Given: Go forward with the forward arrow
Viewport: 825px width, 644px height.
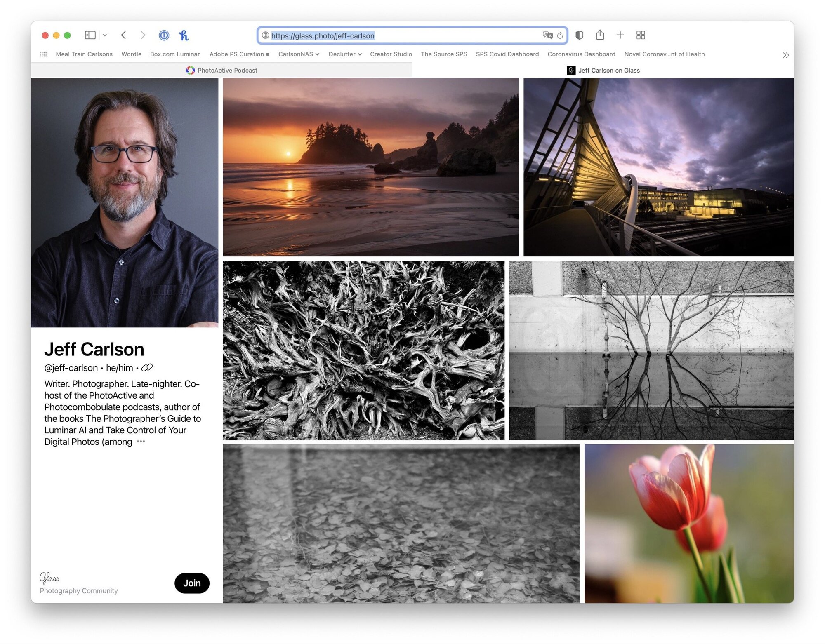Looking at the screenshot, I should [x=143, y=35].
